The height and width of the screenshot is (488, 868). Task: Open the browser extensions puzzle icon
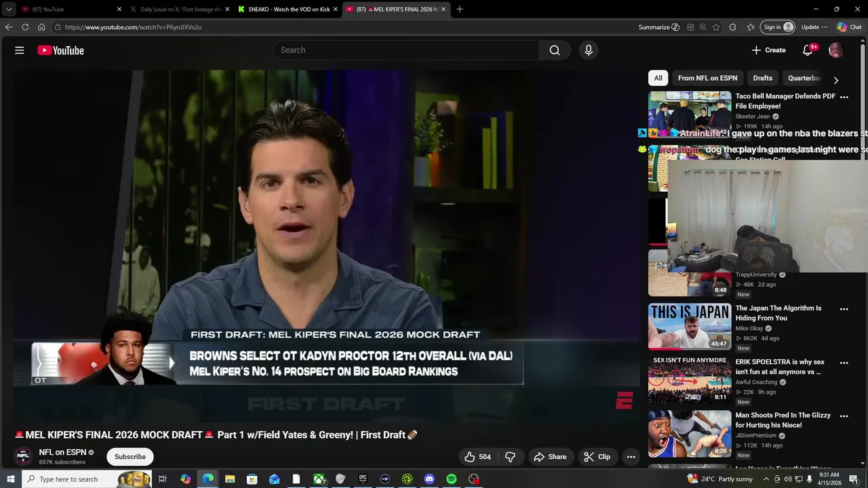tap(733, 27)
